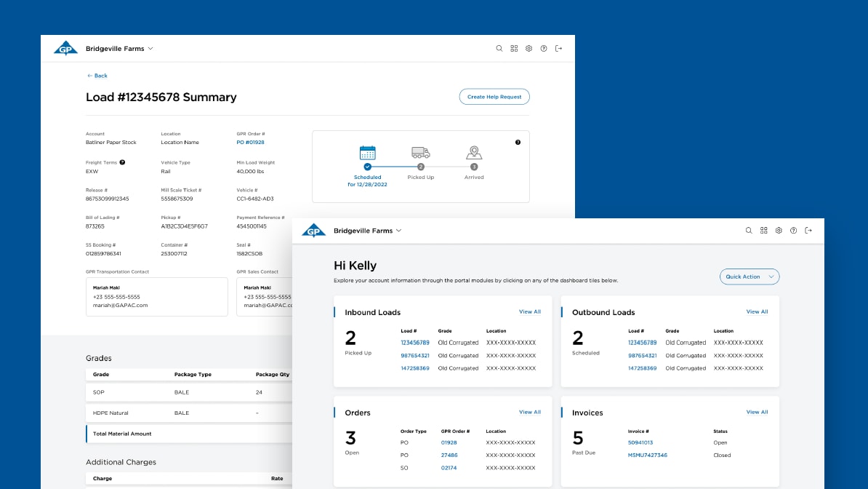Screen dimensions: 868x489
Task: Go Back from the Load Summary
Action: pyautogui.click(x=97, y=76)
